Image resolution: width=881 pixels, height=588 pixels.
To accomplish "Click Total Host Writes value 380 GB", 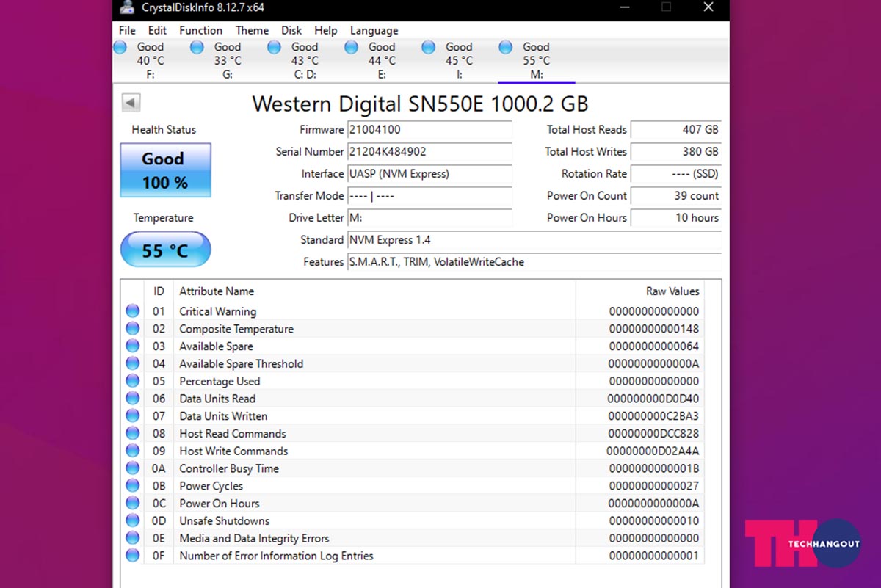I will [x=676, y=152].
